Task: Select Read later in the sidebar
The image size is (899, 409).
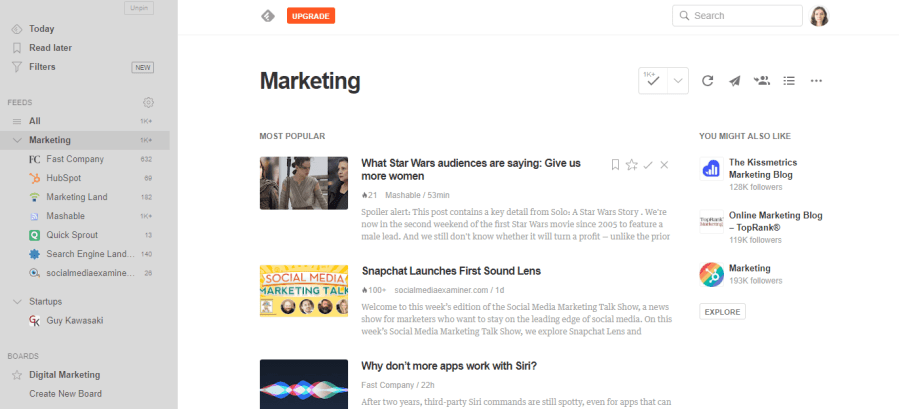Action: 50,48
